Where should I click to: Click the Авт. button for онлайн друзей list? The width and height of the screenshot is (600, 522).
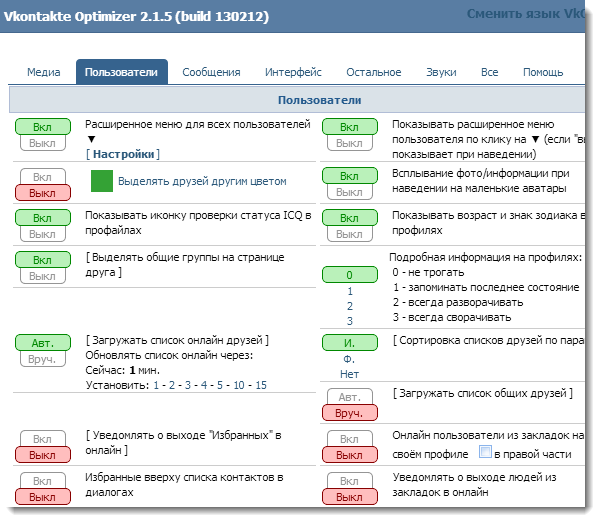(43, 343)
